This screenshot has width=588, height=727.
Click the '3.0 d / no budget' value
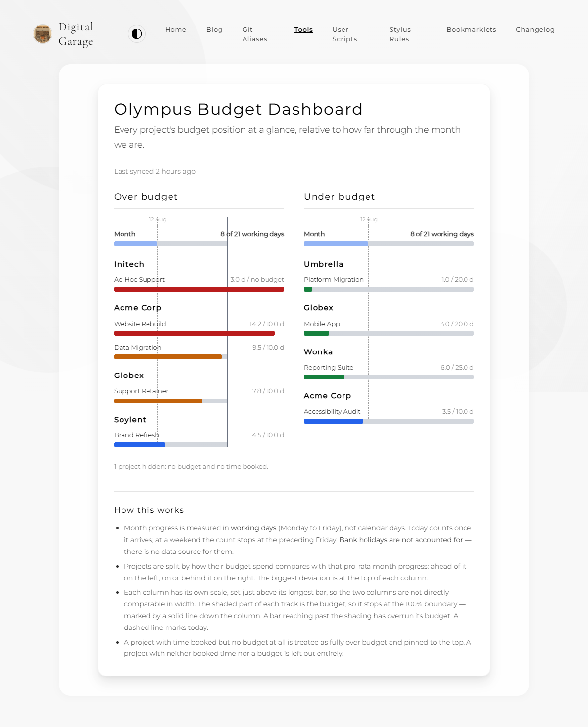[x=257, y=279]
